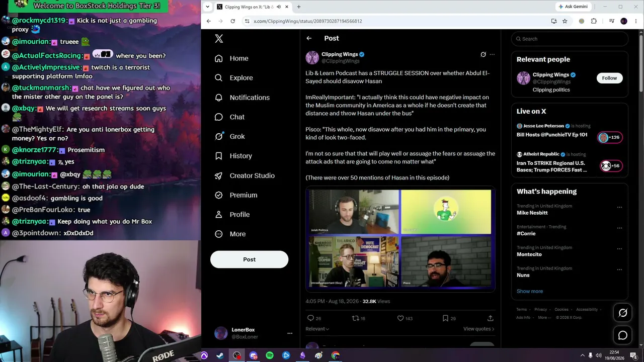Image resolution: width=644 pixels, height=362 pixels.
Task: Open the Relevant reply sort dropdown
Action: coord(317,329)
